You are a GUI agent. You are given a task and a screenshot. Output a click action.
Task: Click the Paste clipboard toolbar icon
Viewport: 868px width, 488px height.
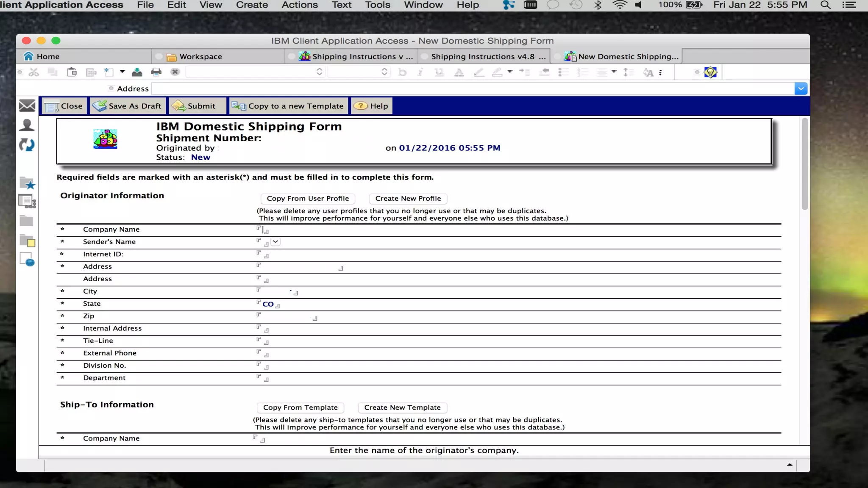(x=72, y=72)
